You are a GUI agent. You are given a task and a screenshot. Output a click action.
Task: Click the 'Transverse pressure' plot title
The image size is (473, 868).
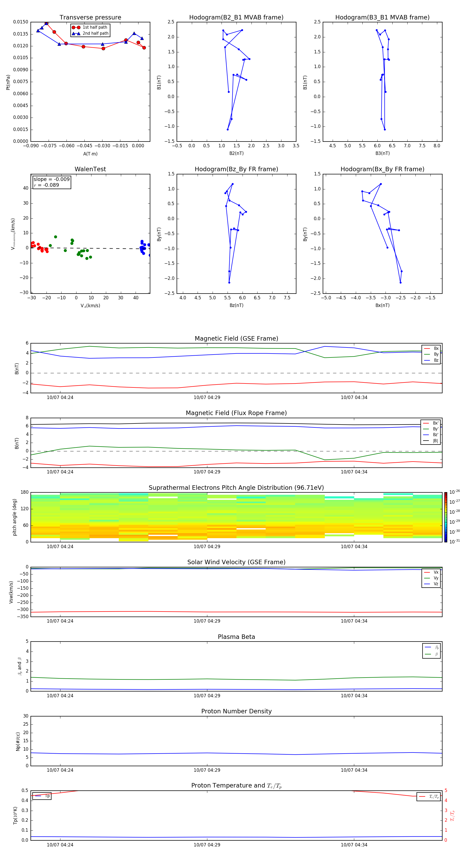click(90, 18)
